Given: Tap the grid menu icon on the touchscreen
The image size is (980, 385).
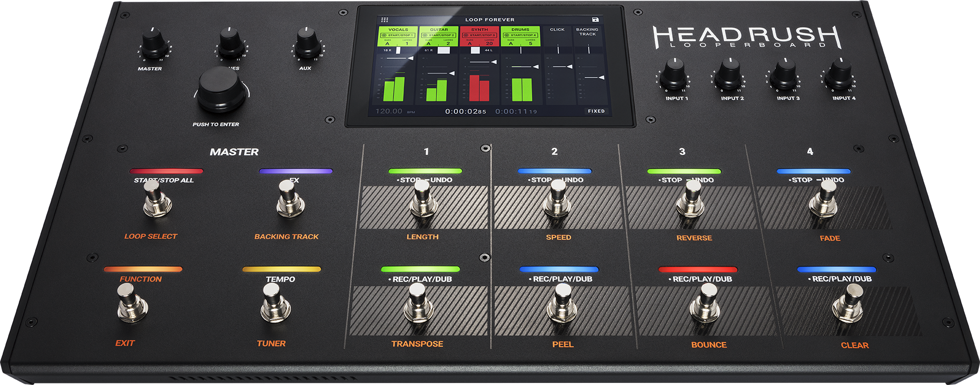Looking at the screenshot, I should 384,19.
